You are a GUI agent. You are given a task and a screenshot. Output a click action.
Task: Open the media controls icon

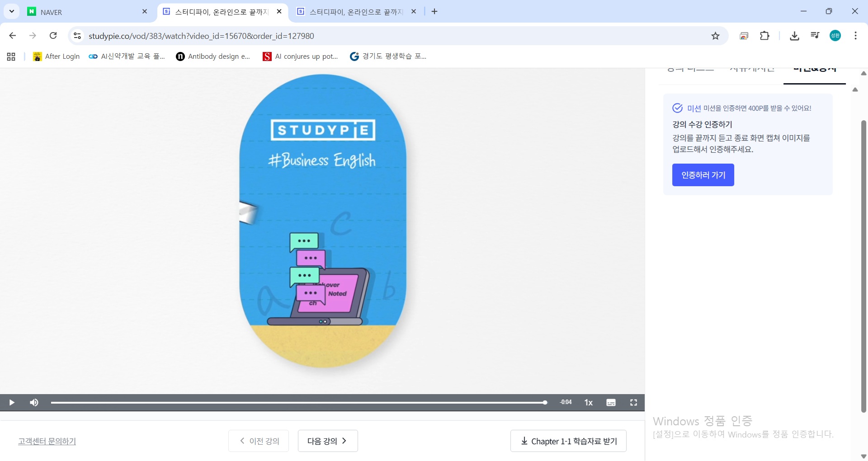click(815, 36)
